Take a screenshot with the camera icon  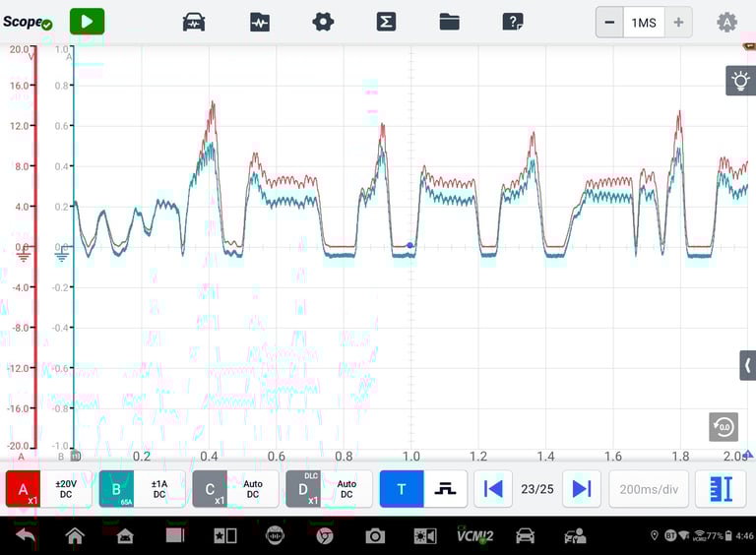[375, 535]
